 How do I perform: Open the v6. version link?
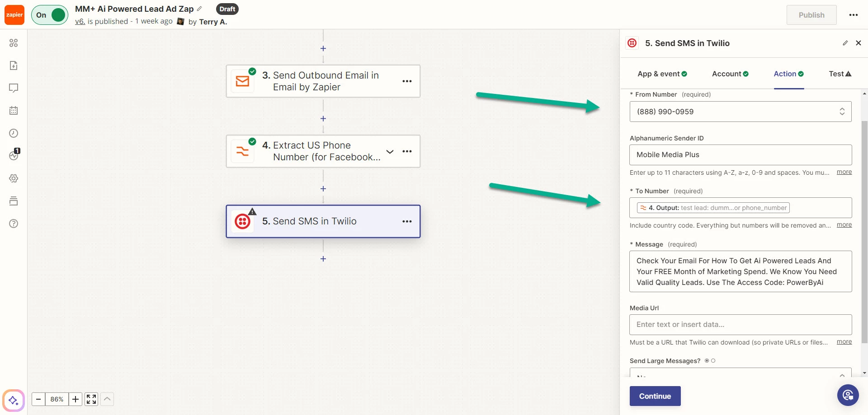(80, 21)
